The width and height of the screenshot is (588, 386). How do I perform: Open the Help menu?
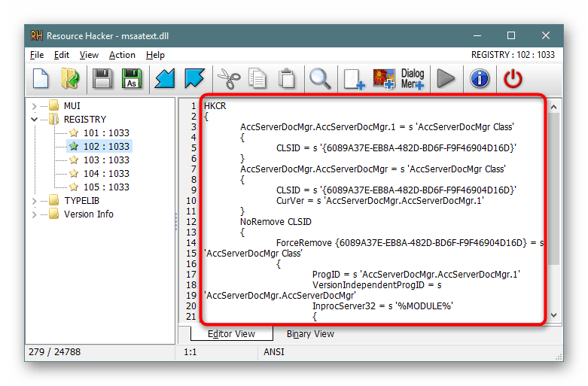pos(155,55)
